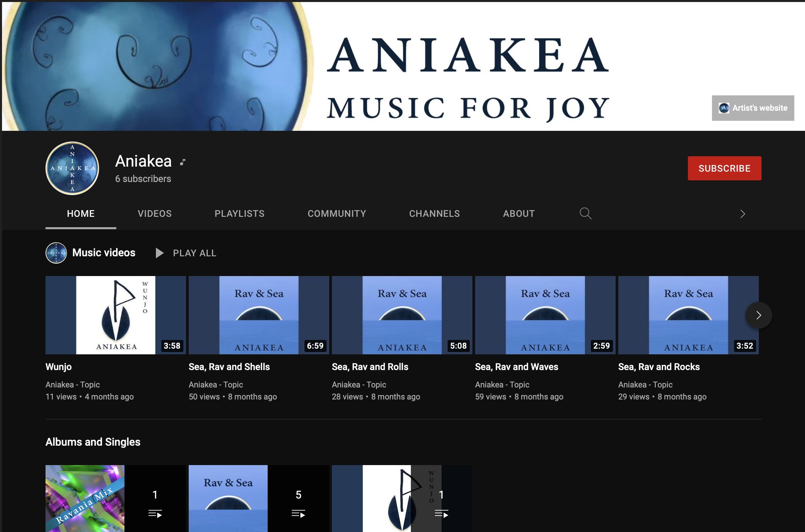This screenshot has height=532, width=805.
Task: Click the Ravania Mix playlist queue icon
Action: coord(155,514)
